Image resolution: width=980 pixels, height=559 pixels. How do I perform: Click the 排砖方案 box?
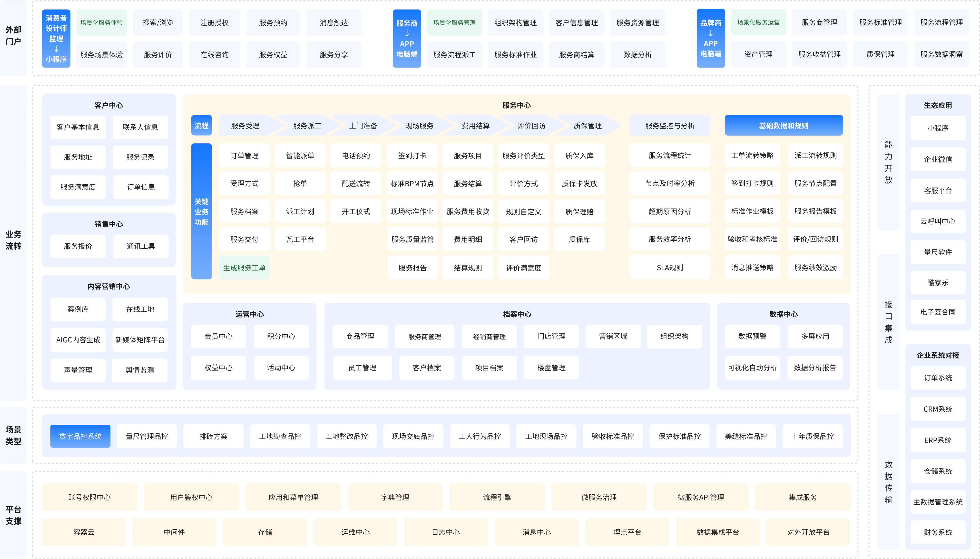[213, 436]
